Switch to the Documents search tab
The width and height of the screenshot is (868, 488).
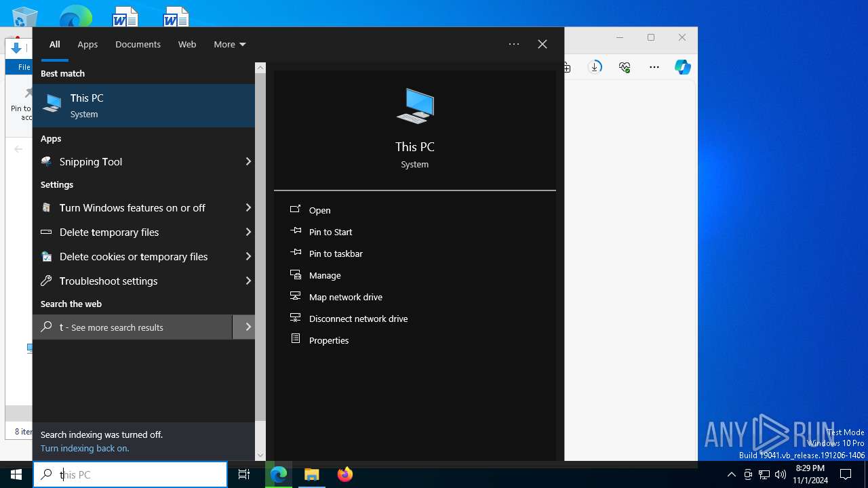click(x=138, y=44)
